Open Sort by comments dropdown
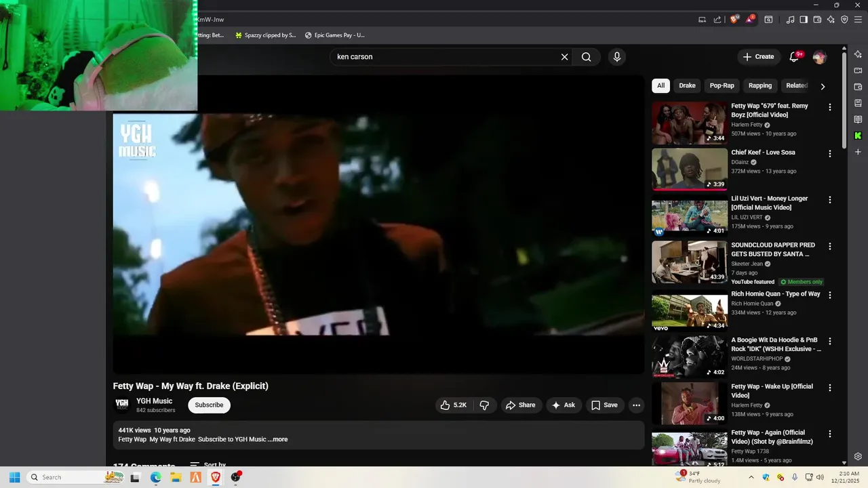 coord(208,465)
